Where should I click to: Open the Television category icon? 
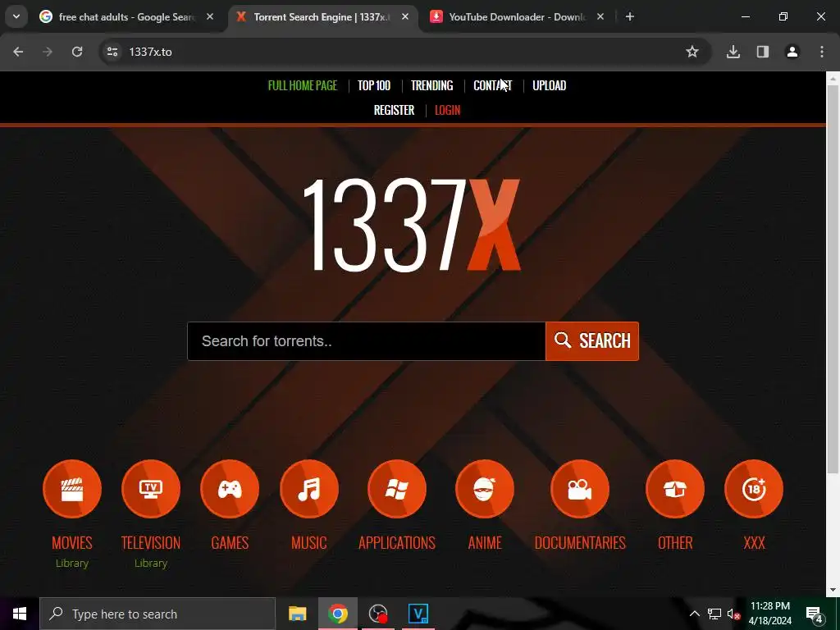point(151,489)
